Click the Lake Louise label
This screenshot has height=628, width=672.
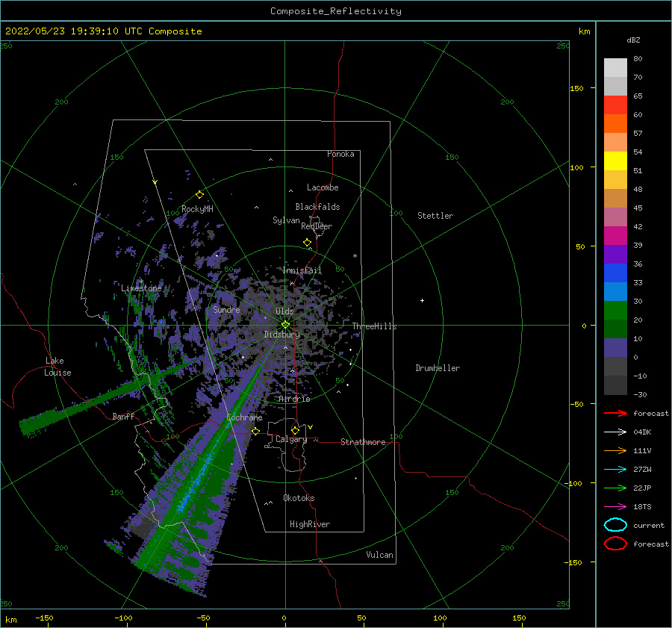(57, 367)
